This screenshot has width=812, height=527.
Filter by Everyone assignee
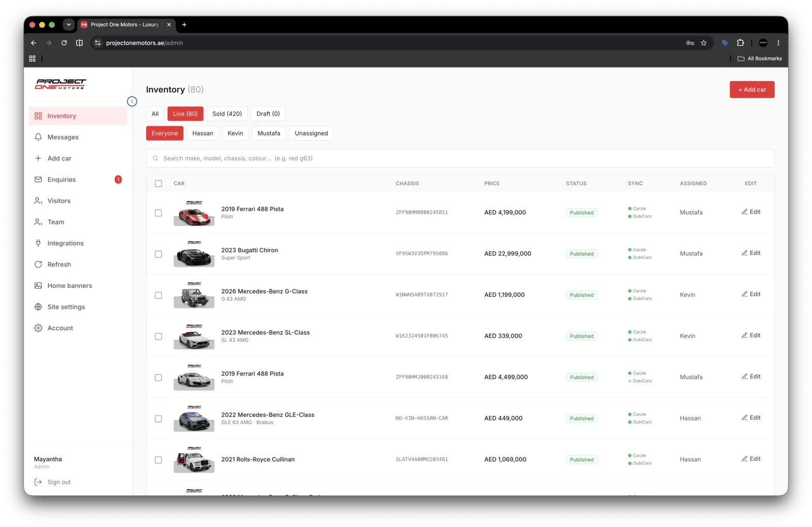[165, 133]
